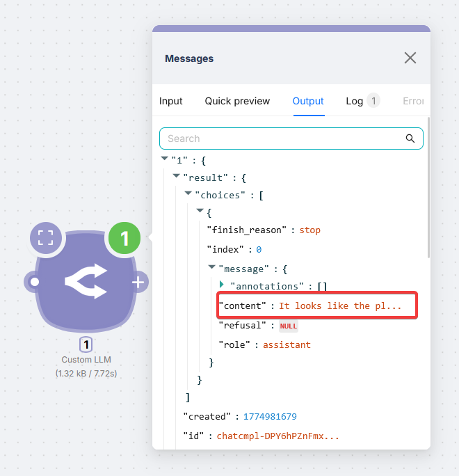Open the Log tab
459x476 pixels.
click(x=355, y=101)
